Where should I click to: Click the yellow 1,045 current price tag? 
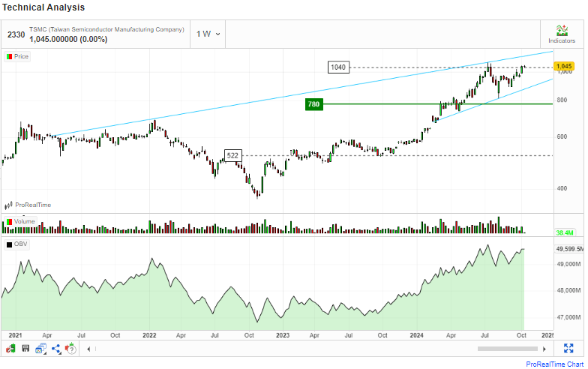click(563, 66)
